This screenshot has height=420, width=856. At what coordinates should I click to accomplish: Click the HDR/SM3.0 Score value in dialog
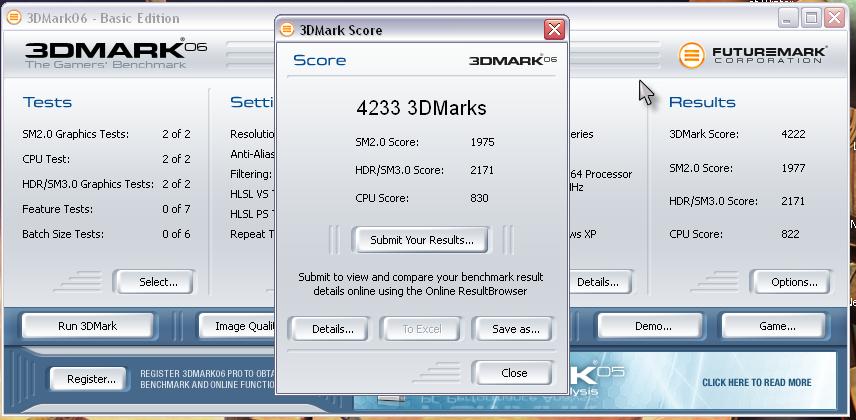pyautogui.click(x=482, y=170)
